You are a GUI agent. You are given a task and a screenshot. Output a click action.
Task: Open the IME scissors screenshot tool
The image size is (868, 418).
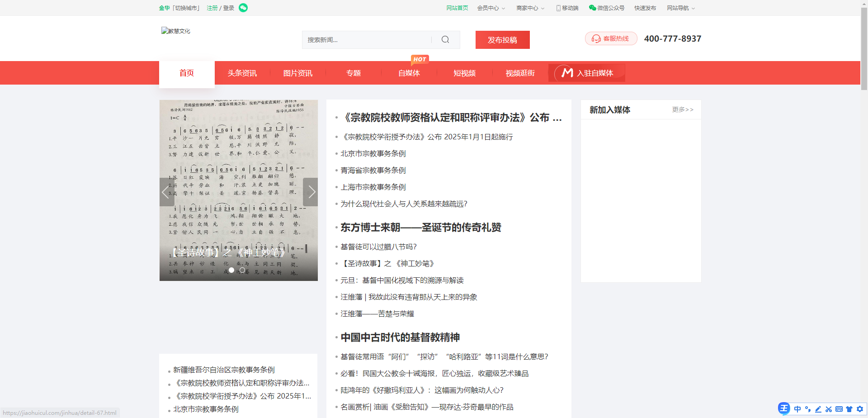pyautogui.click(x=829, y=409)
